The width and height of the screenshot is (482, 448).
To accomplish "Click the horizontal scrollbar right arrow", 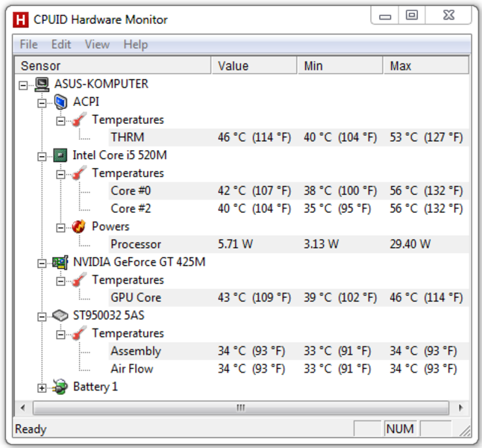I will coord(460,408).
